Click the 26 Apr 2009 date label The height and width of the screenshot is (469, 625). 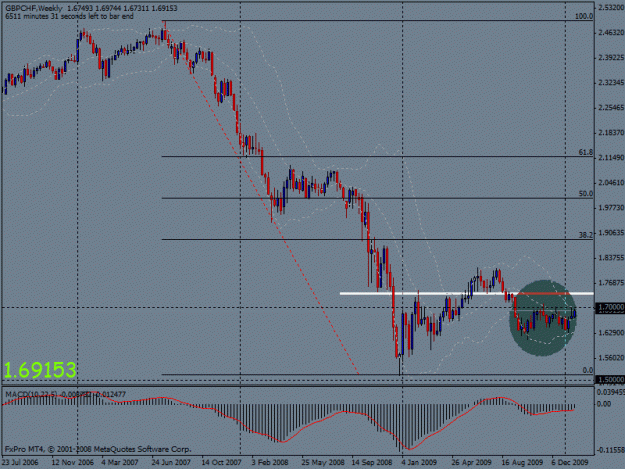point(471,462)
